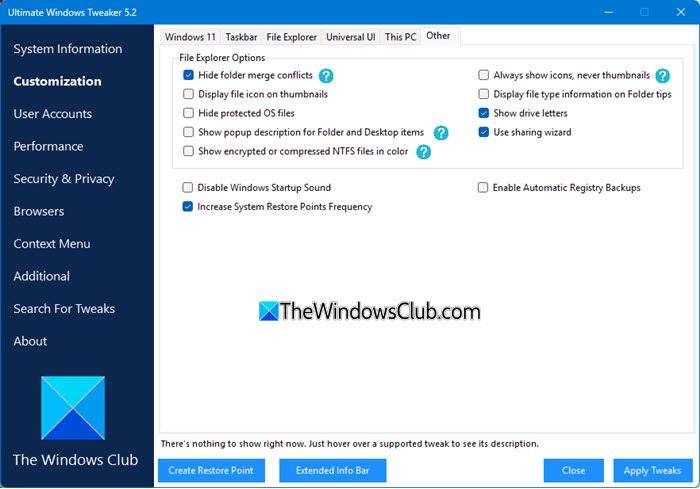Open Search For Tweaks

[64, 309]
